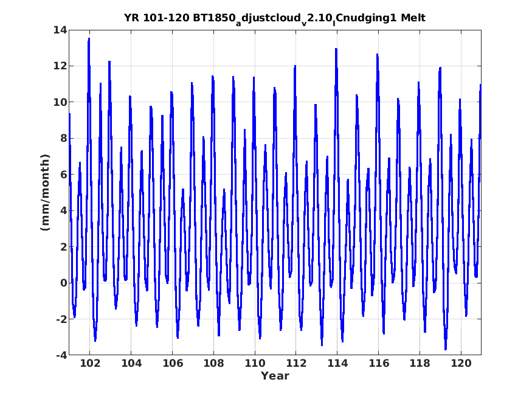This screenshot has width=532, height=399.
Task: Select the y-axis label (mm/month)
Action: 45,192
